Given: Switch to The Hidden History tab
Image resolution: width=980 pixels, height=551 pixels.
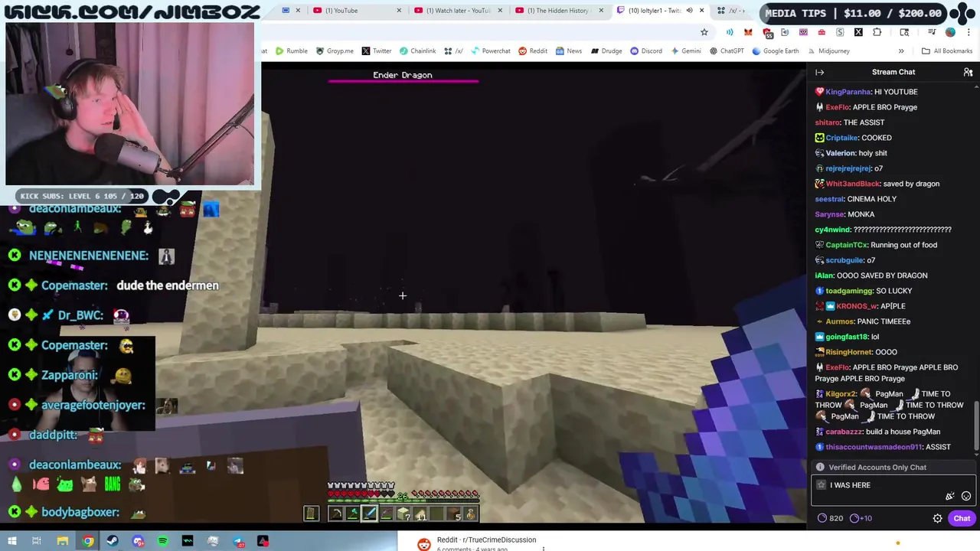Looking at the screenshot, I should 559,11.
